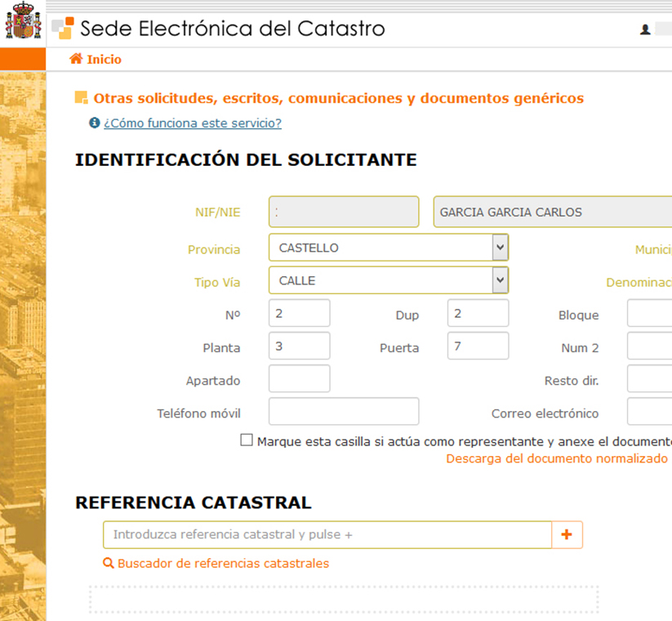This screenshot has height=621, width=672.
Task: Click the empty Apartado input field
Action: [x=299, y=379]
